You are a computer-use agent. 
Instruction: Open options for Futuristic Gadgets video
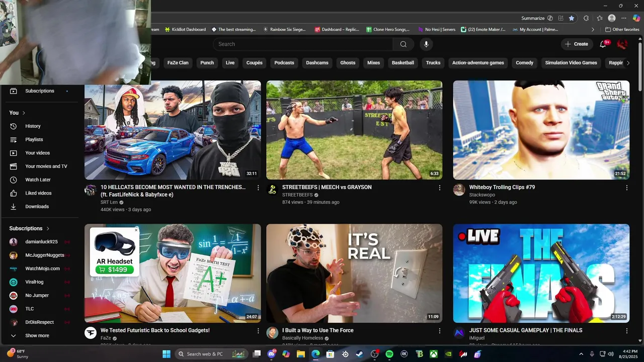pyautogui.click(x=258, y=331)
